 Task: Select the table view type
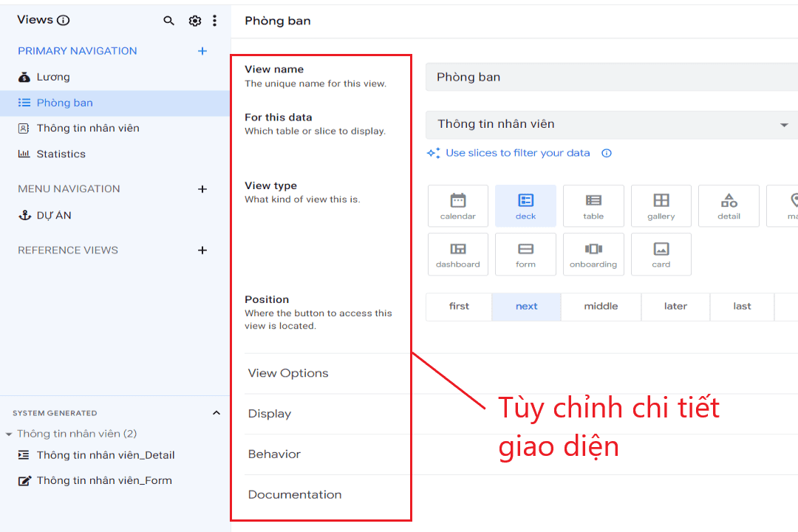(x=593, y=205)
